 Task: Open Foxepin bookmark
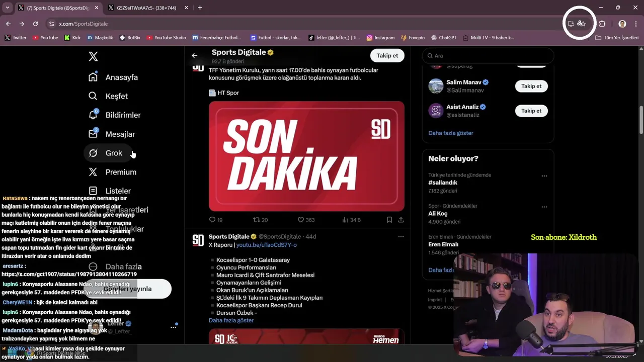coord(413,38)
